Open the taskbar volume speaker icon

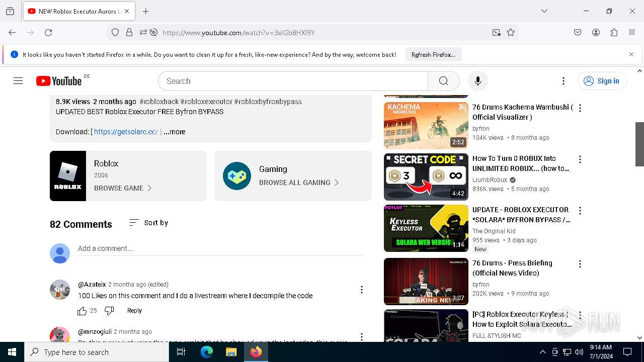579,352
